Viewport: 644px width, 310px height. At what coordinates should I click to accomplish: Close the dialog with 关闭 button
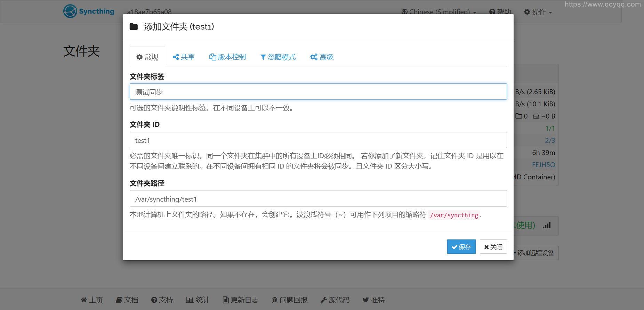[493, 247]
